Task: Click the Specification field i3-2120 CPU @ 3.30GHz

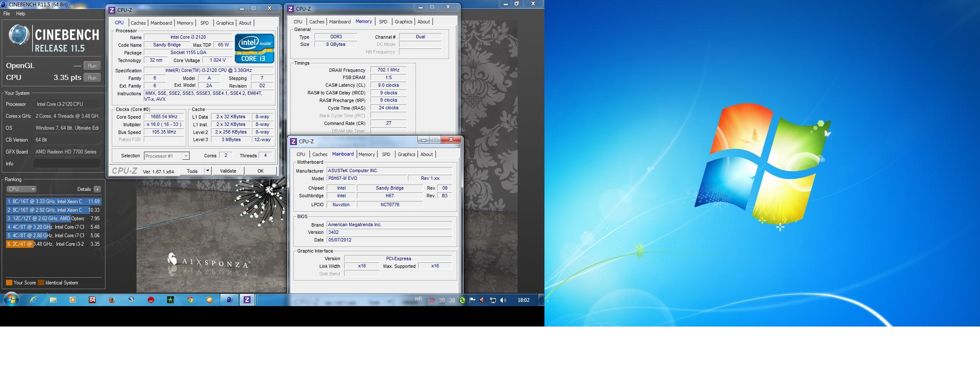Action: pos(208,71)
